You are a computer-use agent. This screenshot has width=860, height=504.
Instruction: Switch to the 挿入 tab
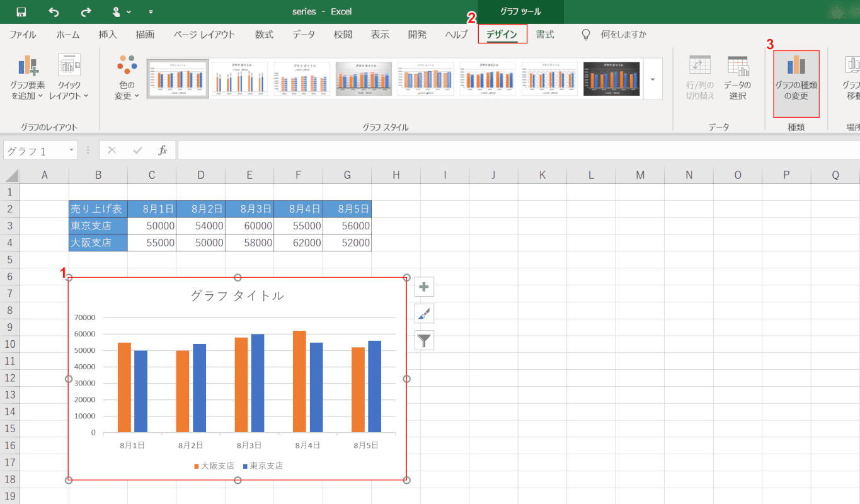pos(108,35)
